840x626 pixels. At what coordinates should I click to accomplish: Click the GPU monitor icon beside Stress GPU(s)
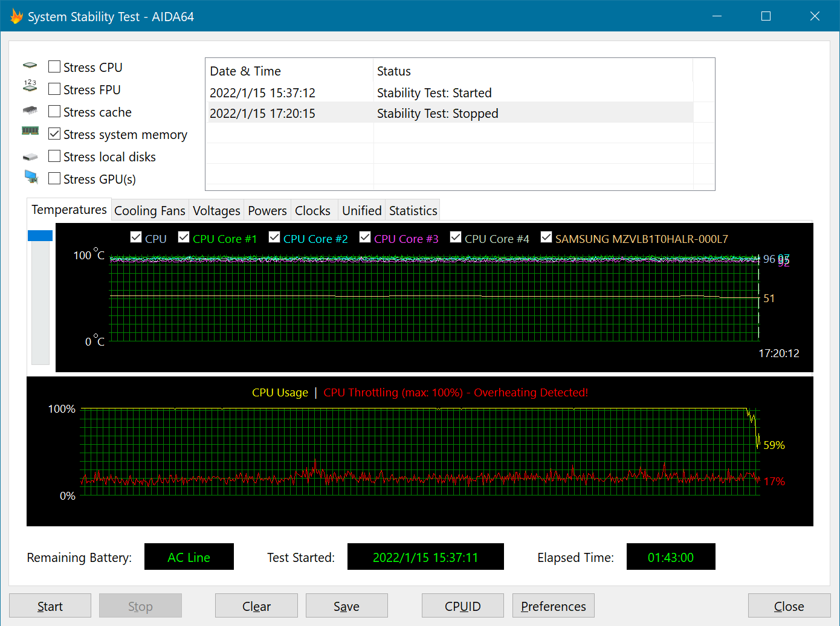click(31, 176)
